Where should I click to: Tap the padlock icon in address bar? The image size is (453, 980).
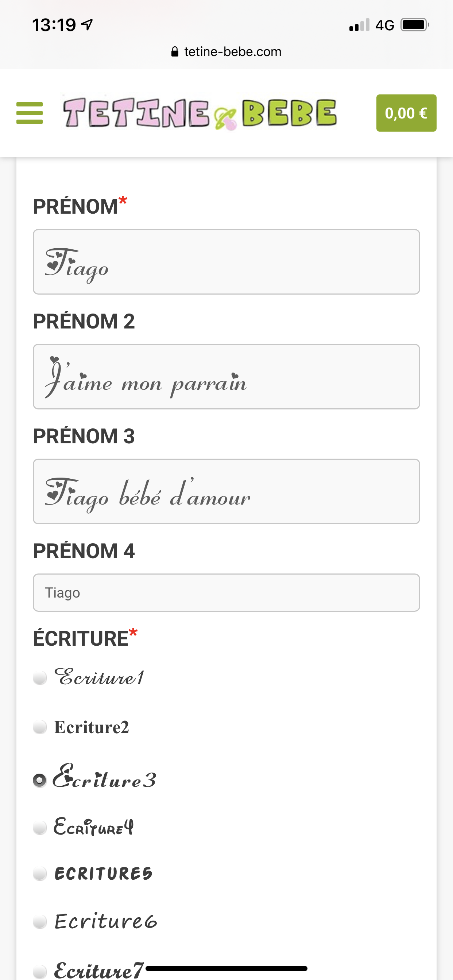pyautogui.click(x=175, y=52)
